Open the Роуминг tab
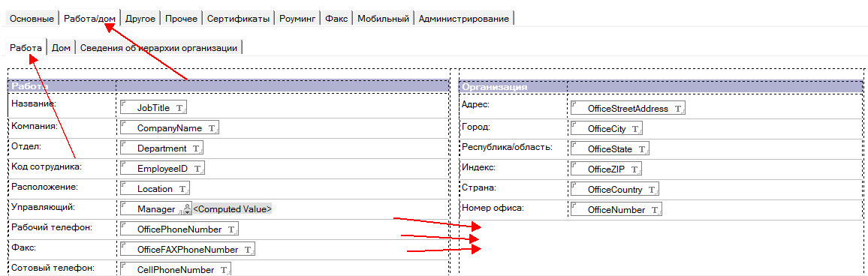 (x=298, y=18)
